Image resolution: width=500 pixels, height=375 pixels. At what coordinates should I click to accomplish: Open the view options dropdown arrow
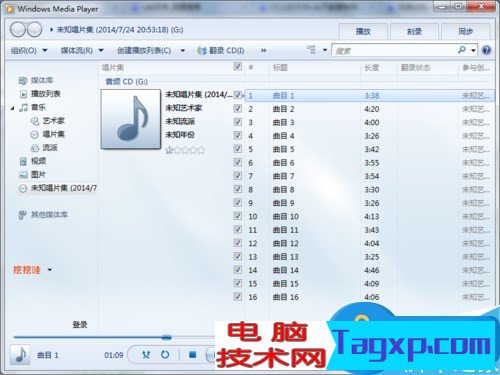point(325,50)
